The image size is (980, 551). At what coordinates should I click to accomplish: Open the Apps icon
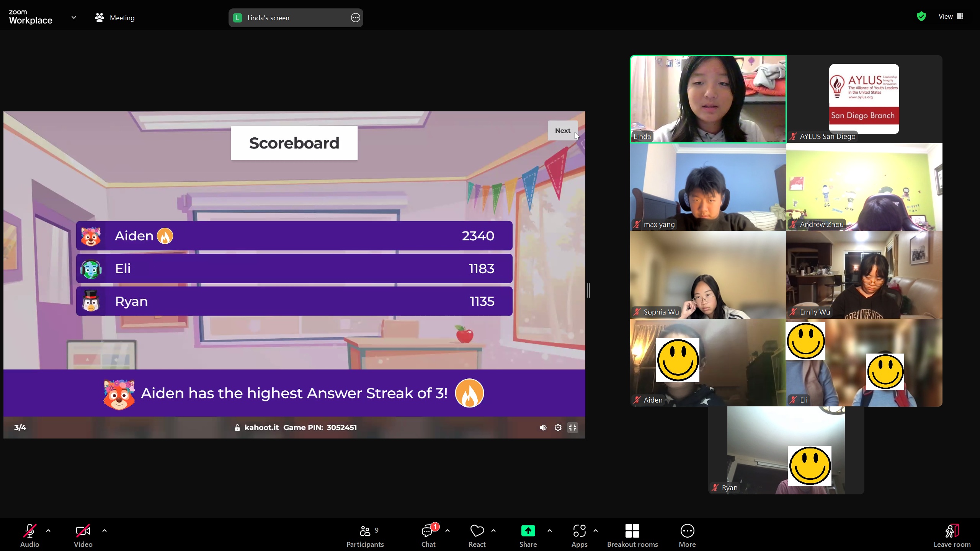click(x=579, y=531)
